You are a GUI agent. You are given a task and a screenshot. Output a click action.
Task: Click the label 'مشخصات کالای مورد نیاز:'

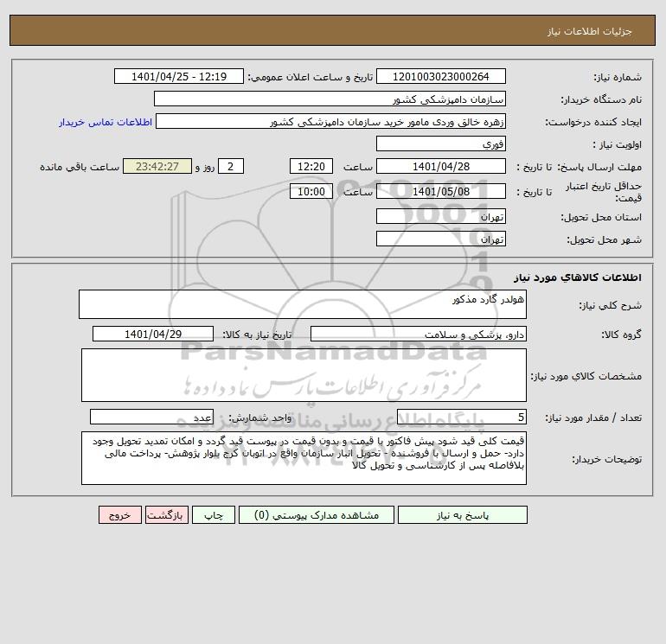coord(586,376)
